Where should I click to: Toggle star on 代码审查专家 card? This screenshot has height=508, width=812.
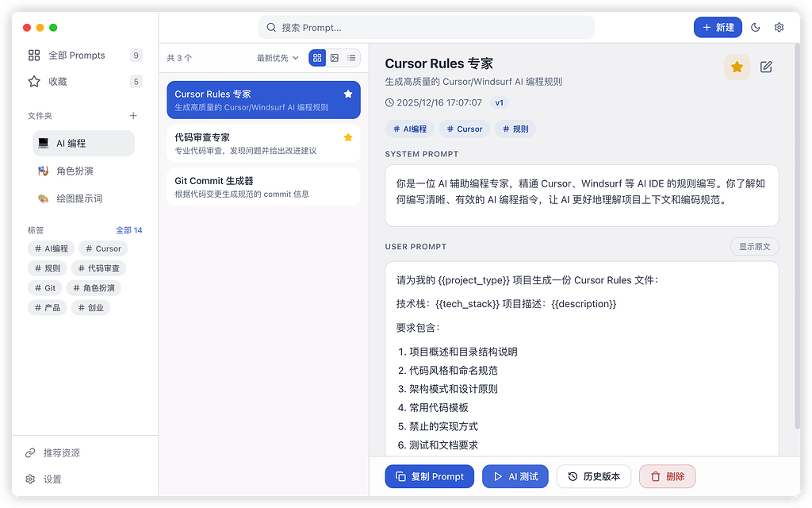tap(348, 137)
